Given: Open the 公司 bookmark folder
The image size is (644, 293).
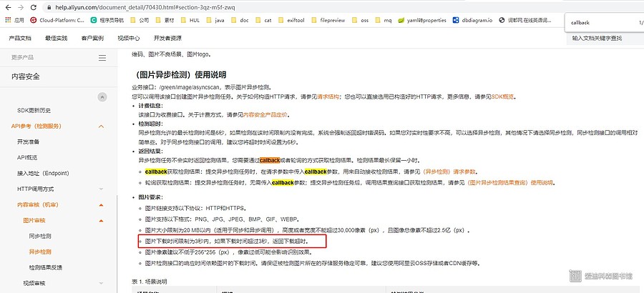Looking at the screenshot, I should (140, 20).
